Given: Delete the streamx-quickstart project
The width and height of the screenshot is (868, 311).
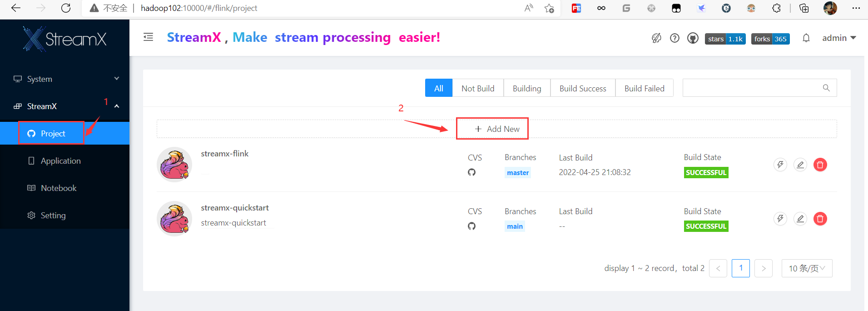Looking at the screenshot, I should [x=820, y=219].
